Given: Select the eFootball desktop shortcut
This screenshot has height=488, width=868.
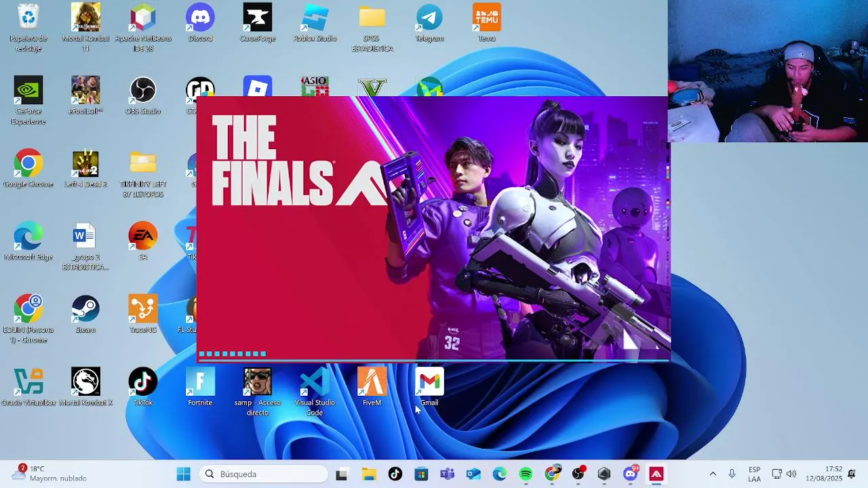Looking at the screenshot, I should tap(85, 96).
